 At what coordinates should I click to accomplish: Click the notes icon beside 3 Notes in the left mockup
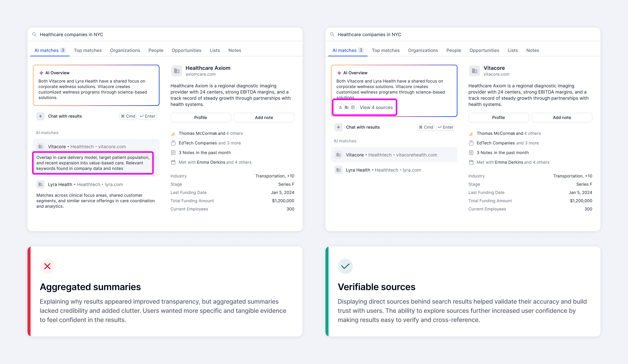[x=173, y=152]
